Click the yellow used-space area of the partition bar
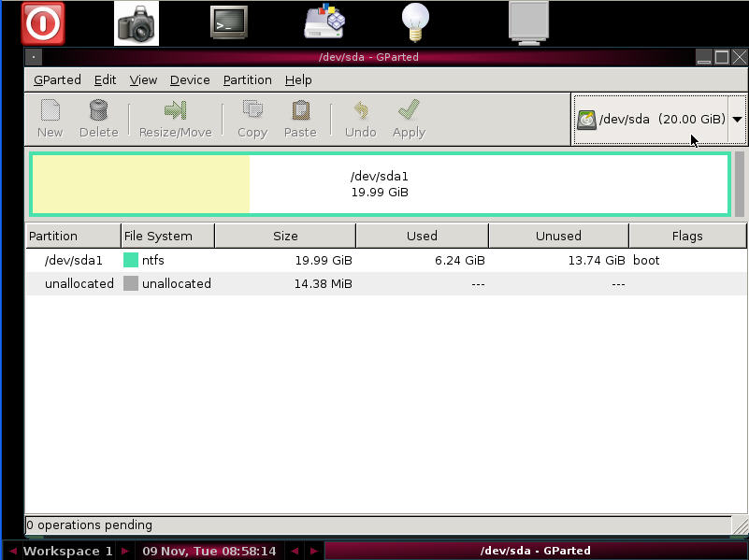The height and width of the screenshot is (560, 749). coord(140,183)
